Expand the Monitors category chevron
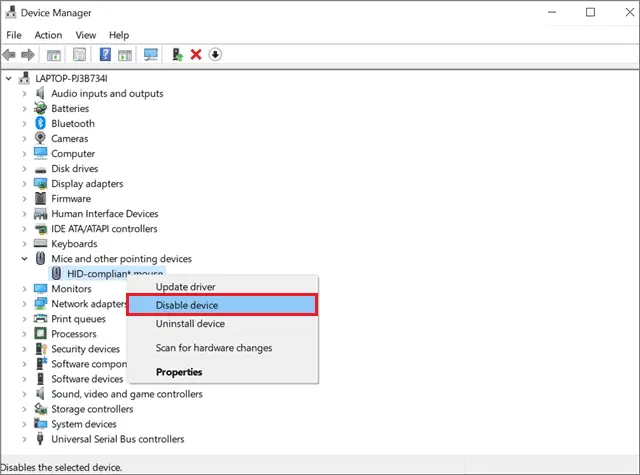Screen dimensions: 640x475 click(x=24, y=289)
